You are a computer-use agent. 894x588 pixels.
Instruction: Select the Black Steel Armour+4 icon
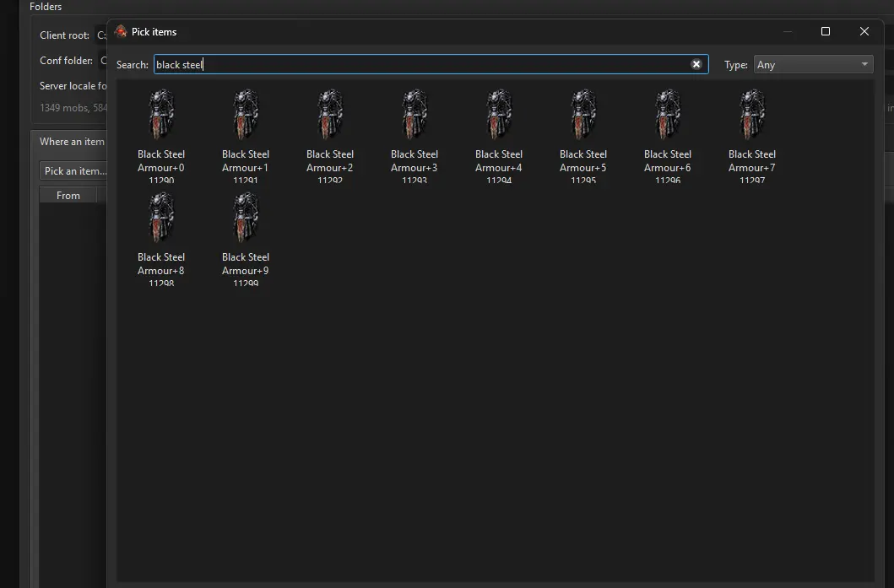click(499, 114)
